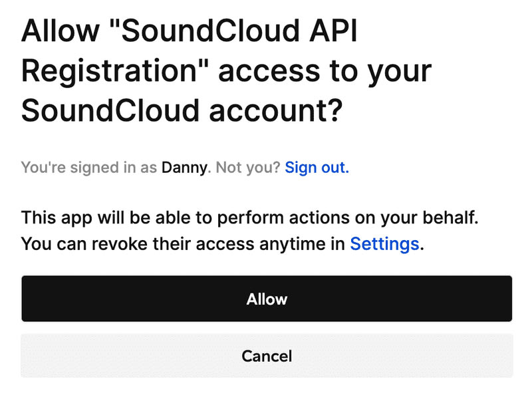Dismiss the authorization prompt with Cancel

[x=267, y=356]
